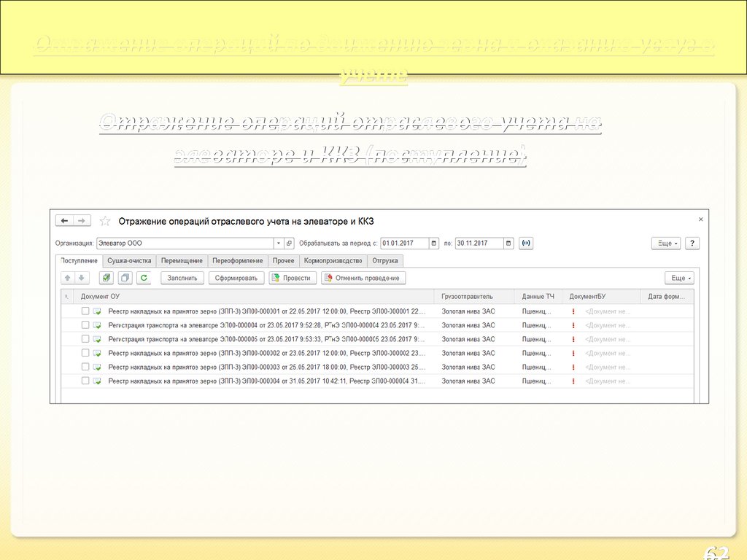The height and width of the screenshot is (560, 747).
Task: Click red exclamation mark in Реестр ЭЛ00-000001 row
Action: point(573,311)
